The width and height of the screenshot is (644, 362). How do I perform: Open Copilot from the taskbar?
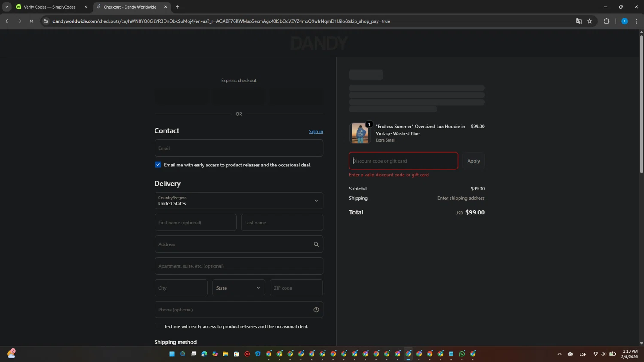(x=215, y=354)
